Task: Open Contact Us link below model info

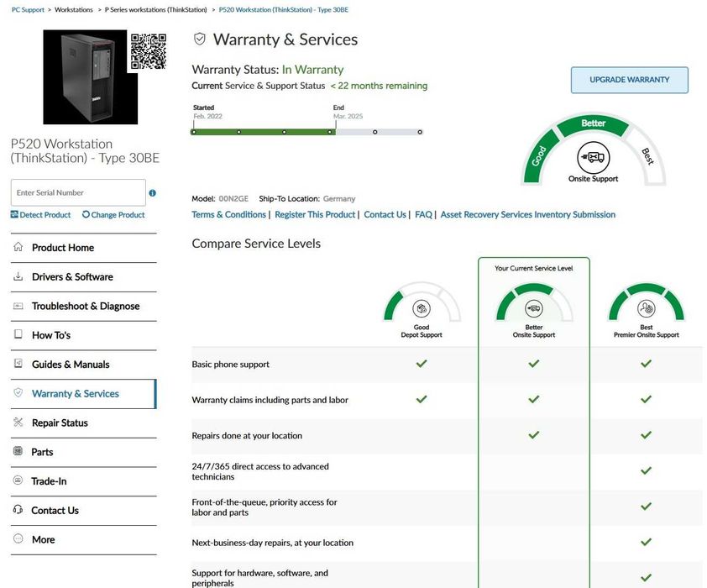Action: 385,215
